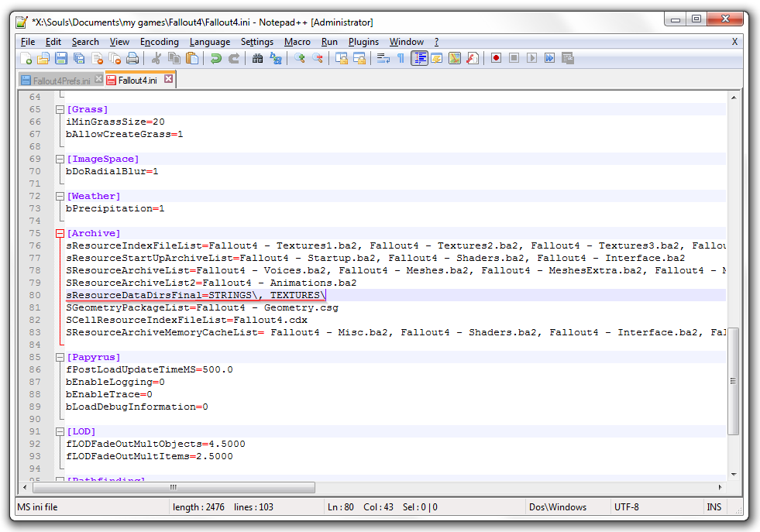Image resolution: width=760 pixels, height=532 pixels.
Task: Collapse the [Papyrus] section fold
Action: pyautogui.click(x=60, y=358)
